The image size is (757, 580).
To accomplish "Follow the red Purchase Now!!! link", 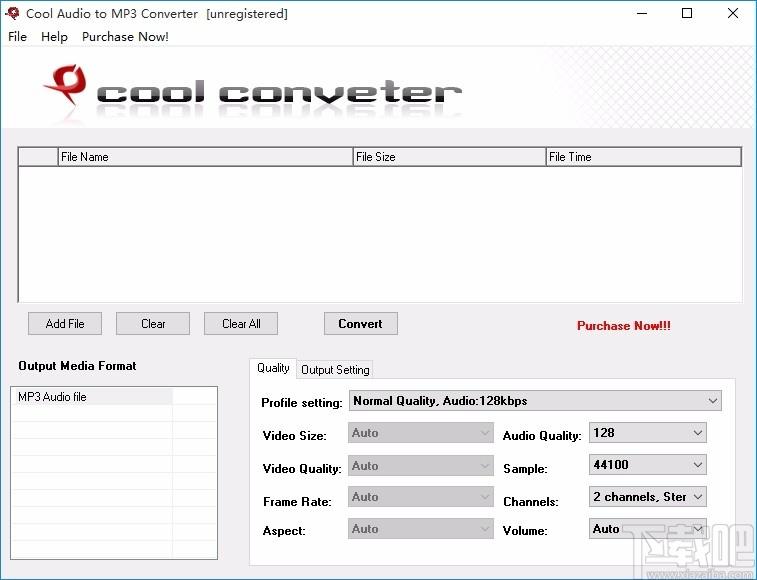I will (624, 325).
